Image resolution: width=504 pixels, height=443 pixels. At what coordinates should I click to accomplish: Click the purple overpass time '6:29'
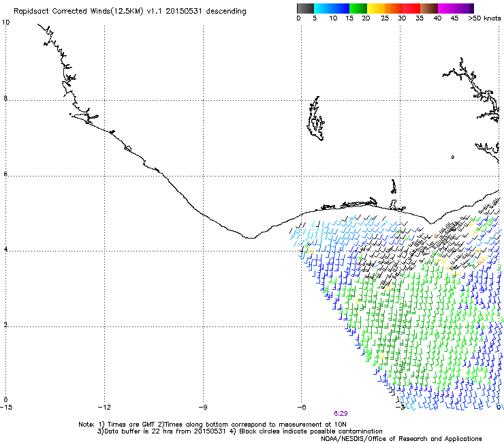point(341,414)
